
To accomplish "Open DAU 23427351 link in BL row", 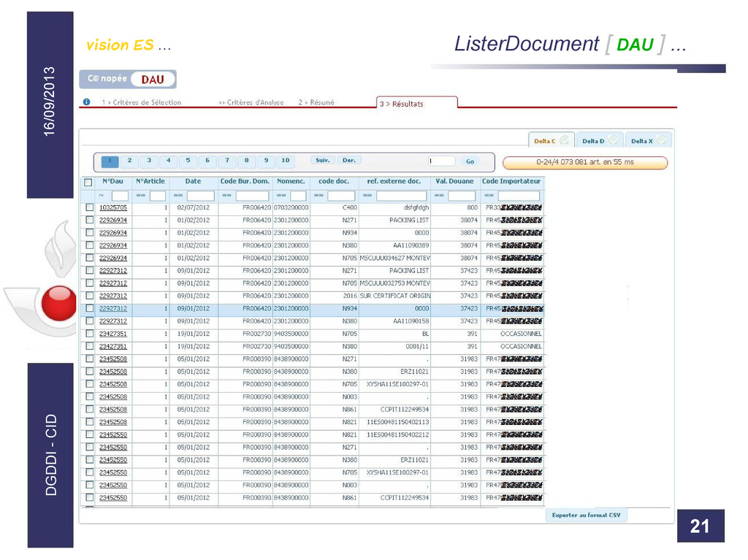I will click(113, 334).
